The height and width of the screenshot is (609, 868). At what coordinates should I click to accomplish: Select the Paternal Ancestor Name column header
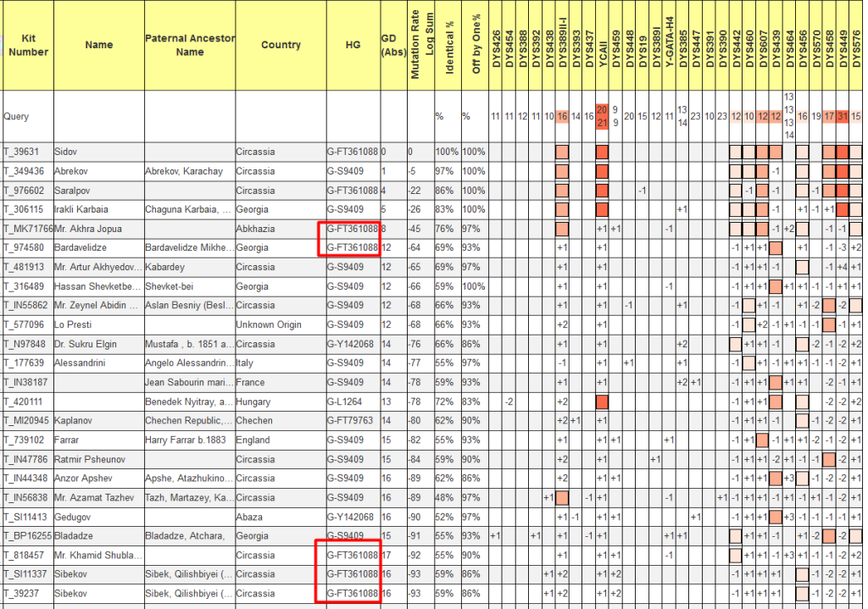(x=190, y=46)
